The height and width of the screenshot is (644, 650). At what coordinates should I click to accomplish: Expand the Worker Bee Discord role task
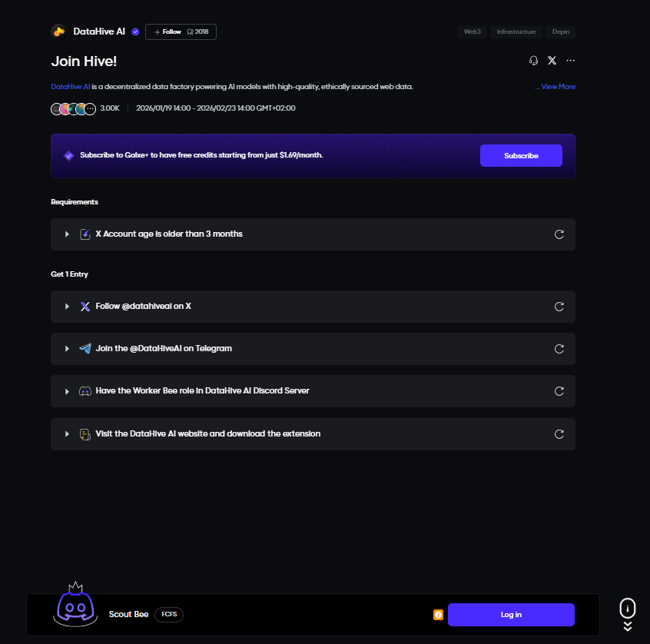point(68,391)
